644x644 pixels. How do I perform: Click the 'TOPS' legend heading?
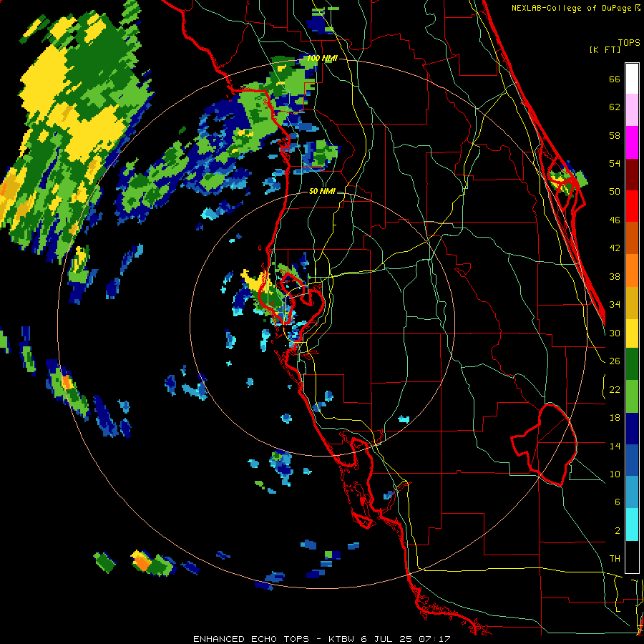629,43
